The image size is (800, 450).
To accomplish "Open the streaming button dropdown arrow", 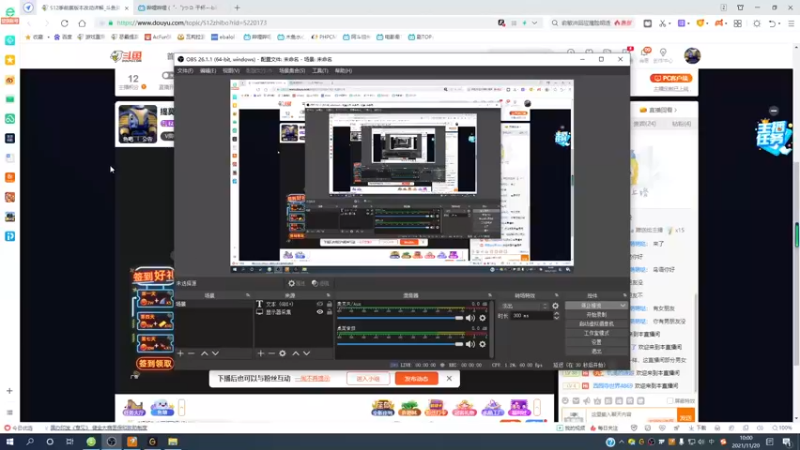I will (x=623, y=306).
